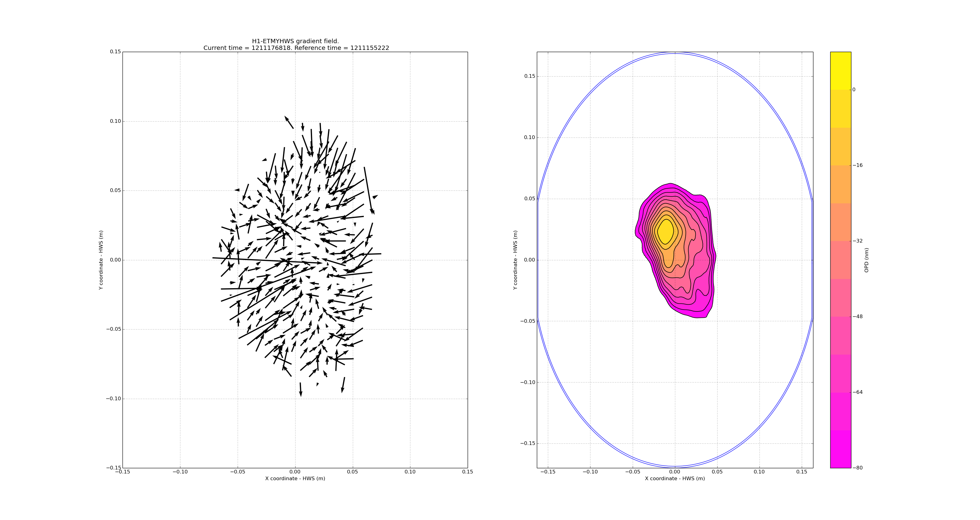
Task: Click the Current time and Reference time subtitle
Action: pos(296,48)
